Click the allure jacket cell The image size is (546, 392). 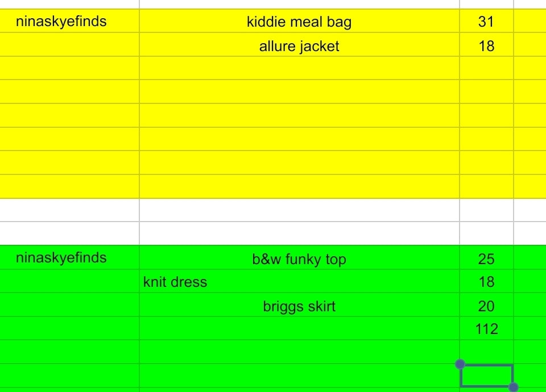299,46
